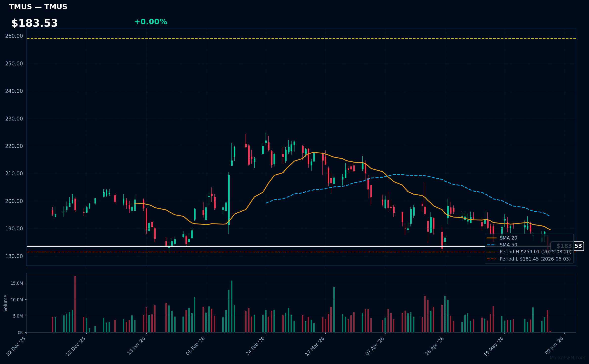Click the 19 May '26 date label
Viewport: 589px width, 364px height.
tap(494, 346)
